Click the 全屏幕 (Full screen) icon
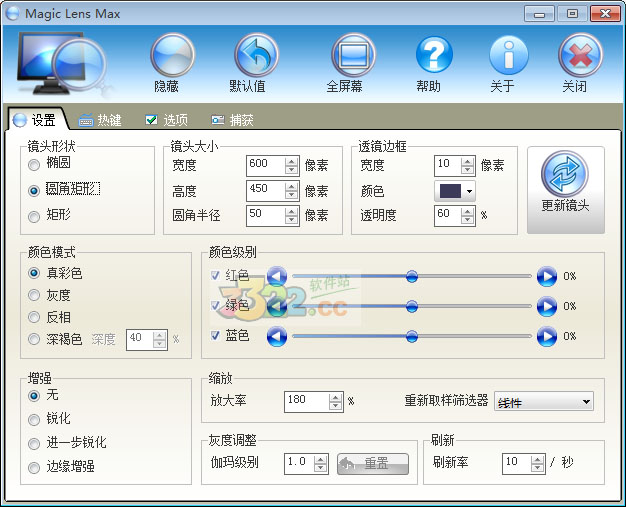Image resolution: width=626 pixels, height=507 pixels. pos(353,55)
